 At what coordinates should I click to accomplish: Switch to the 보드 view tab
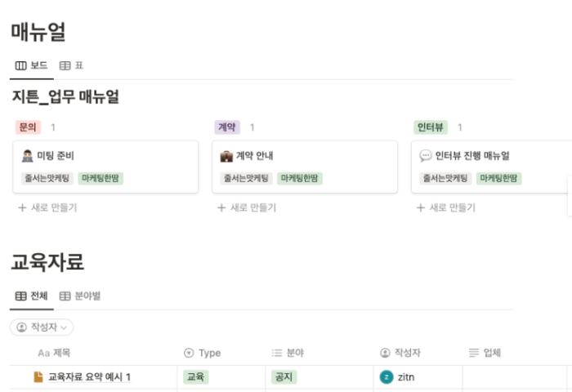point(32,65)
